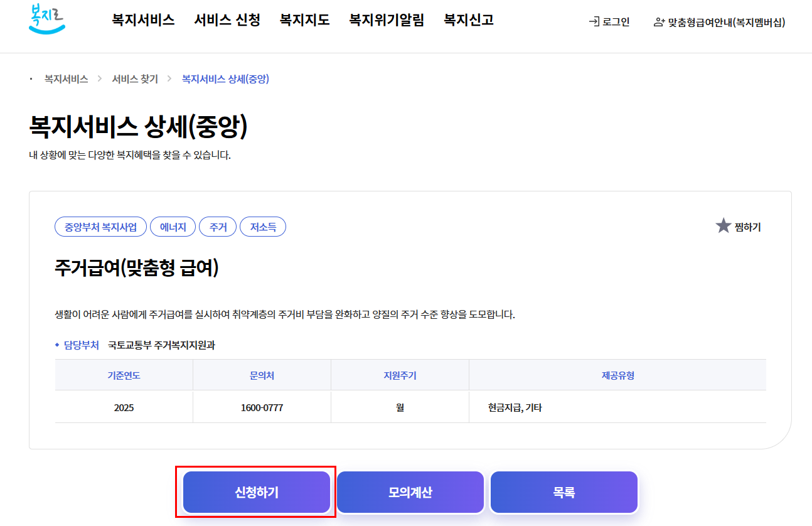812x526 pixels.
Task: Click the 찜하기 text label
Action: coord(748,227)
